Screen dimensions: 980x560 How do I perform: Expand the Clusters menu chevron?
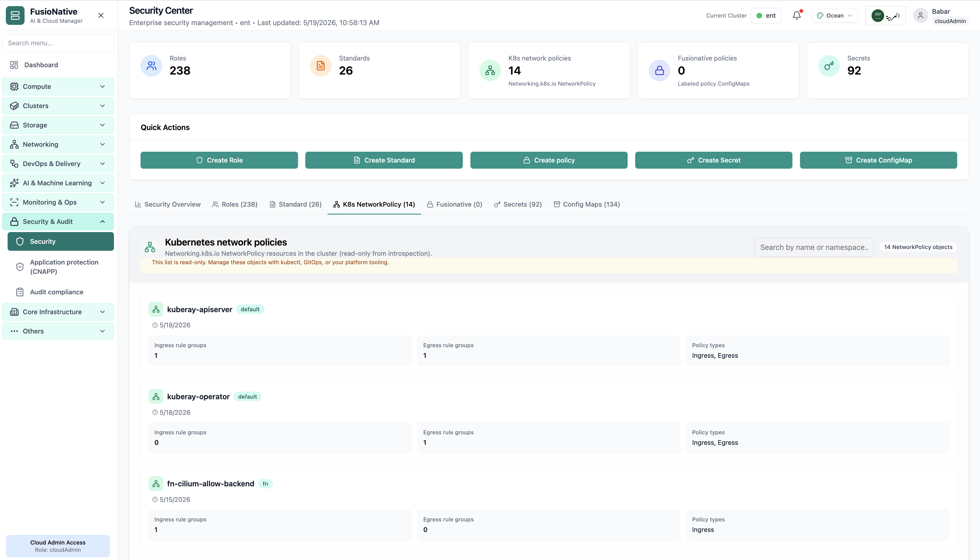[x=103, y=106]
